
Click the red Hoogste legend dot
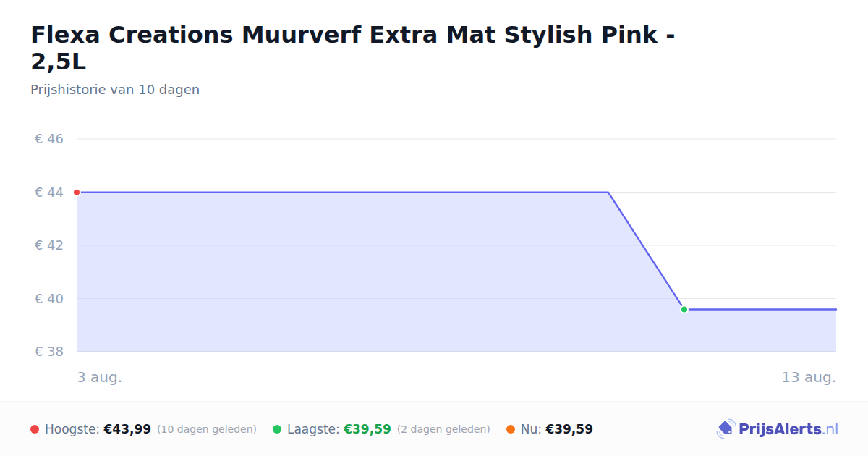[35, 429]
